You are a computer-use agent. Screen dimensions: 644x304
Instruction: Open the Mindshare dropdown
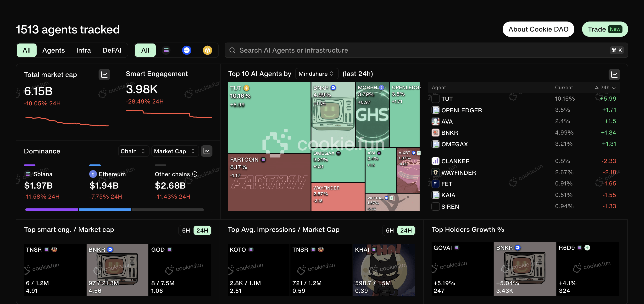[316, 74]
